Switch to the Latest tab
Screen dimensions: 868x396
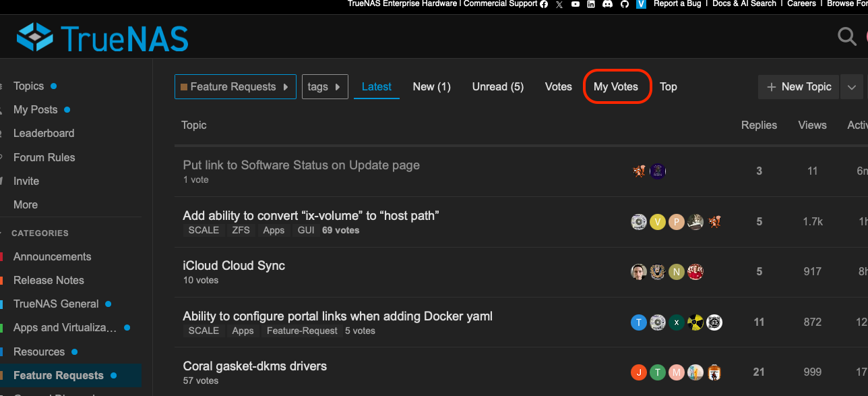click(377, 86)
